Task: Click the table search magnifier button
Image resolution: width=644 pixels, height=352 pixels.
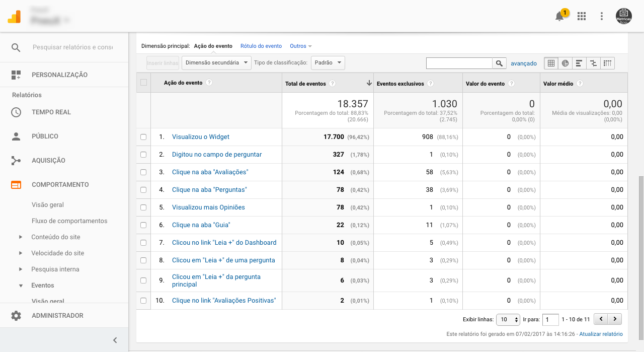Action: [x=499, y=63]
